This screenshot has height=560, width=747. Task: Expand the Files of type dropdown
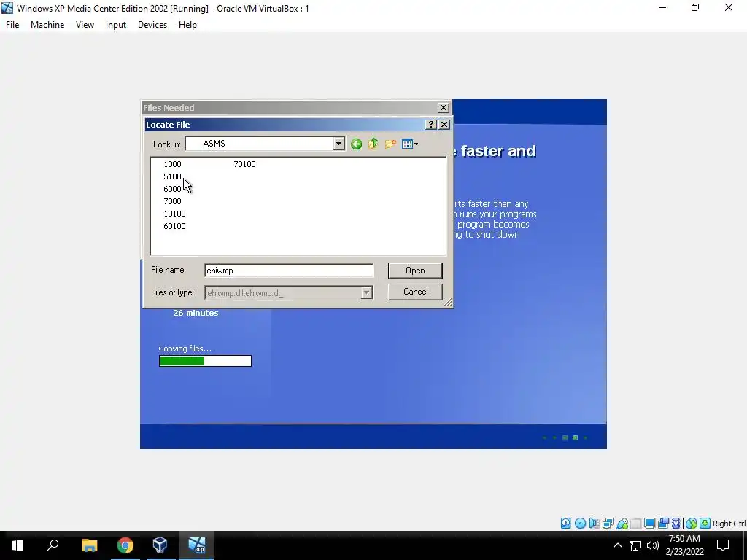point(366,292)
